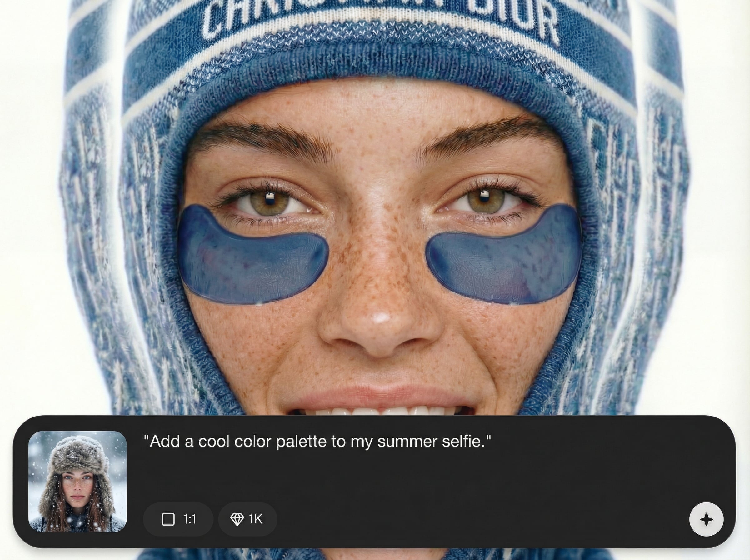Click the square aspect ratio icon
Viewport: 750px width, 560px height.
coord(168,519)
